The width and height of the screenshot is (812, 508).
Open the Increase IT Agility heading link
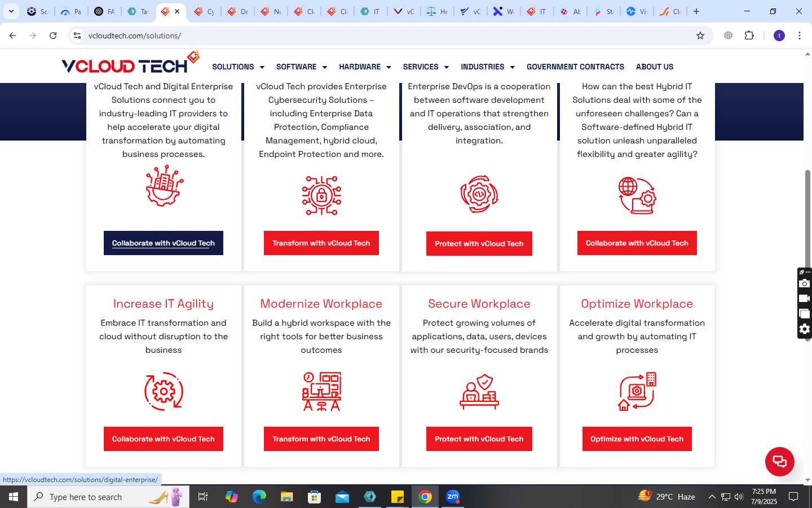pyautogui.click(x=164, y=304)
